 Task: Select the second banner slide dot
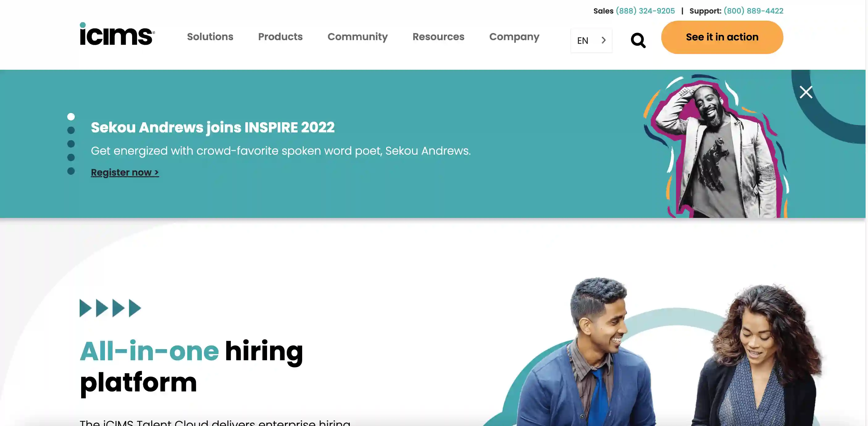click(x=71, y=130)
